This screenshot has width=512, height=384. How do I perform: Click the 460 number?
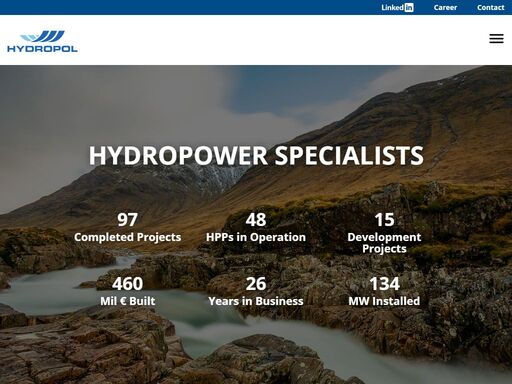127,284
